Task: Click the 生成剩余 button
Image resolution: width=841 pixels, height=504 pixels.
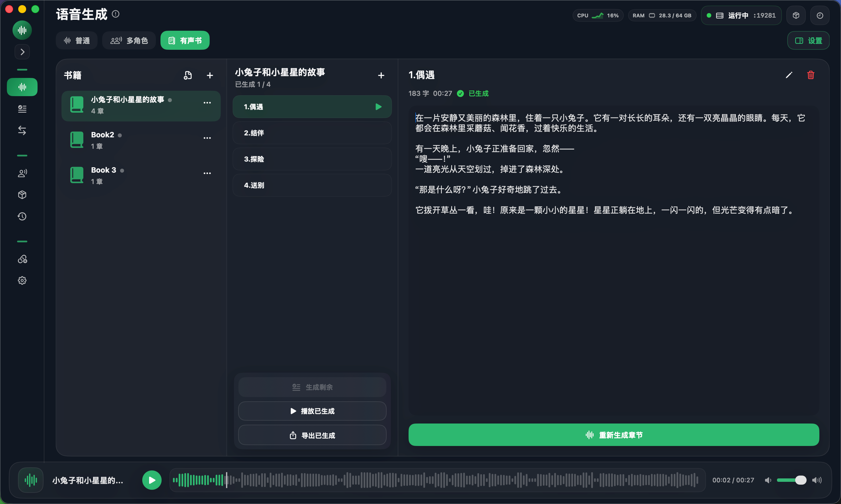Action: click(312, 387)
